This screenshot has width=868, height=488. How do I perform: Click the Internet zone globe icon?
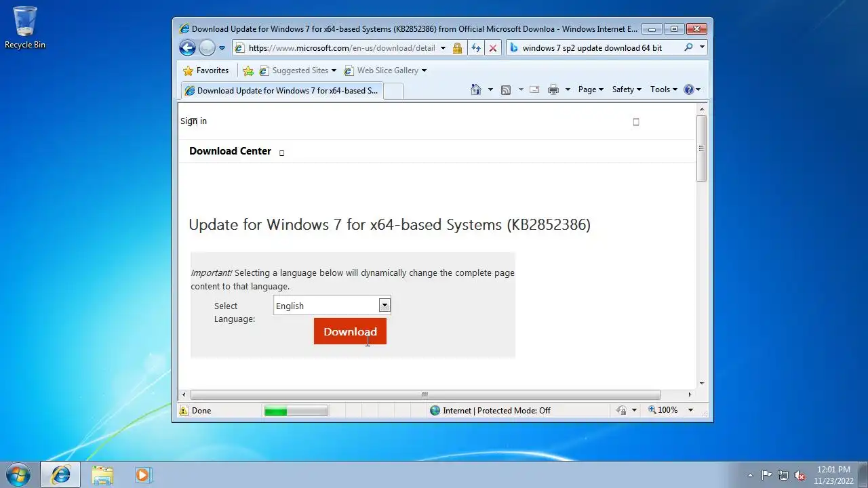pos(435,411)
